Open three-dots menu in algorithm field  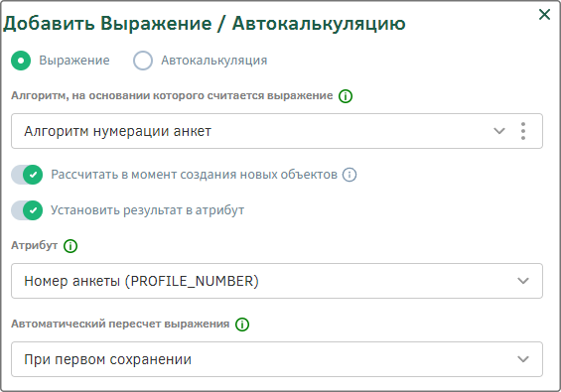click(x=522, y=131)
